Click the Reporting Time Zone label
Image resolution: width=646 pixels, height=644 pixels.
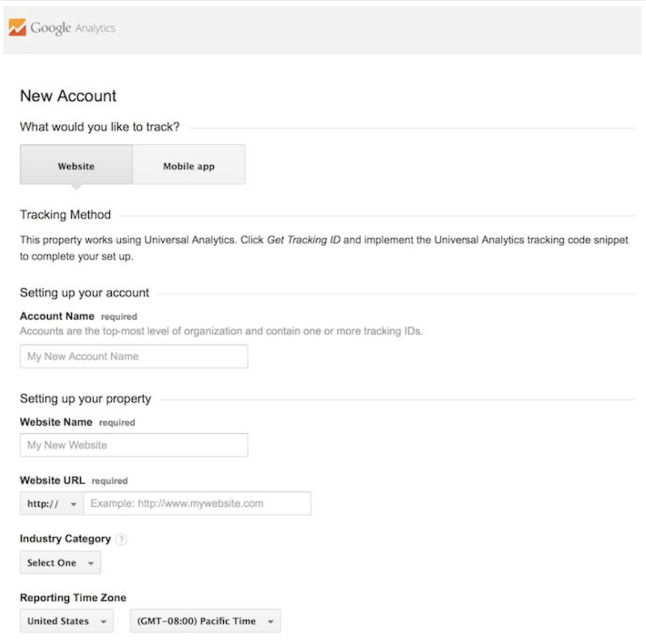(73, 597)
